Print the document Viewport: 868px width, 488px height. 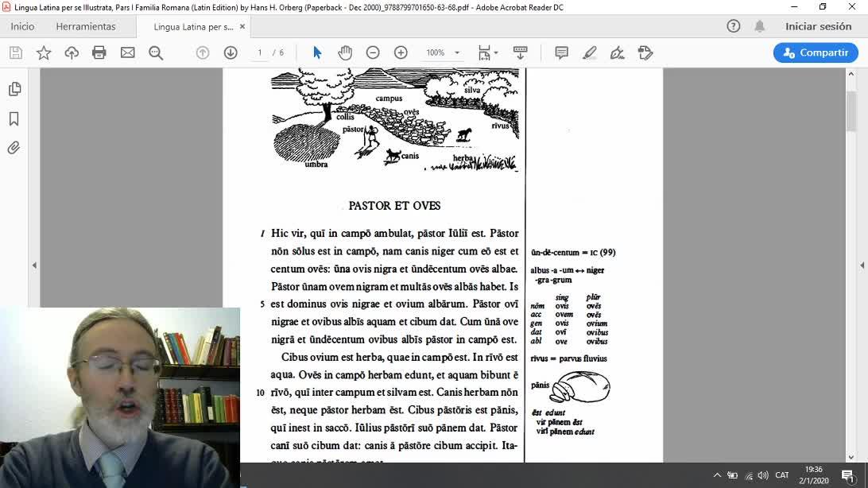coord(99,52)
